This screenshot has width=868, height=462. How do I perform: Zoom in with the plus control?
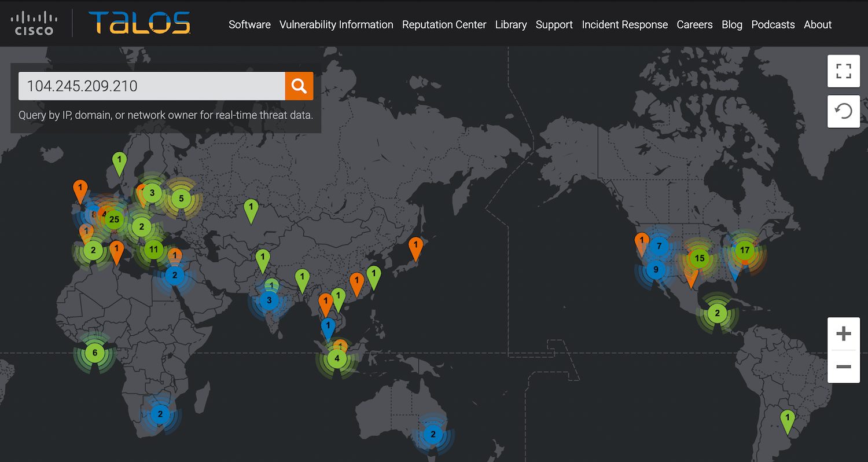point(843,332)
